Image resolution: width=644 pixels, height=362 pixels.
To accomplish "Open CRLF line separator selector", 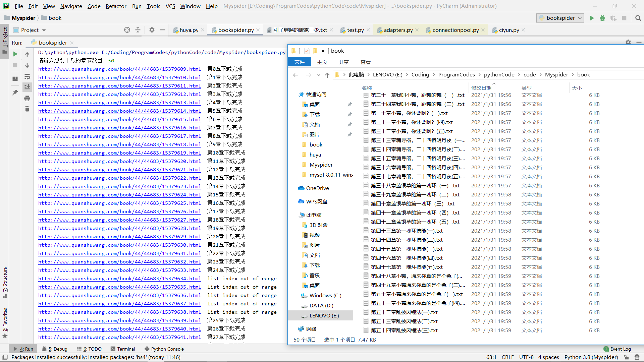I will (507, 357).
